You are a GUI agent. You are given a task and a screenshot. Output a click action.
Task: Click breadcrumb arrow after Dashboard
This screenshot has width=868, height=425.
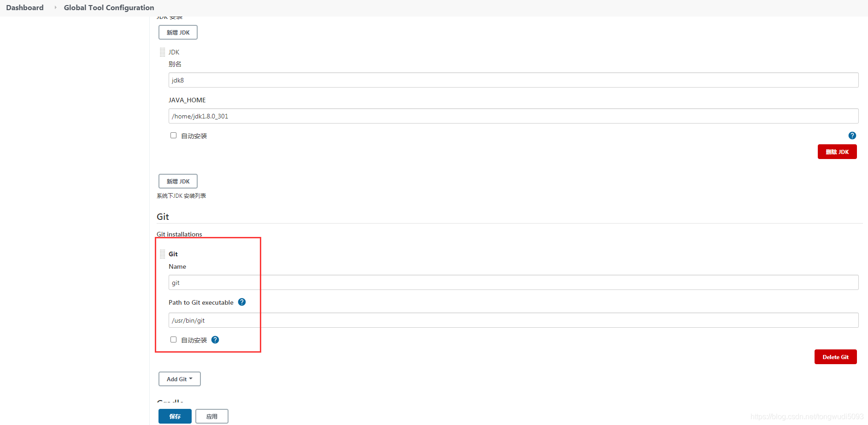point(55,7)
